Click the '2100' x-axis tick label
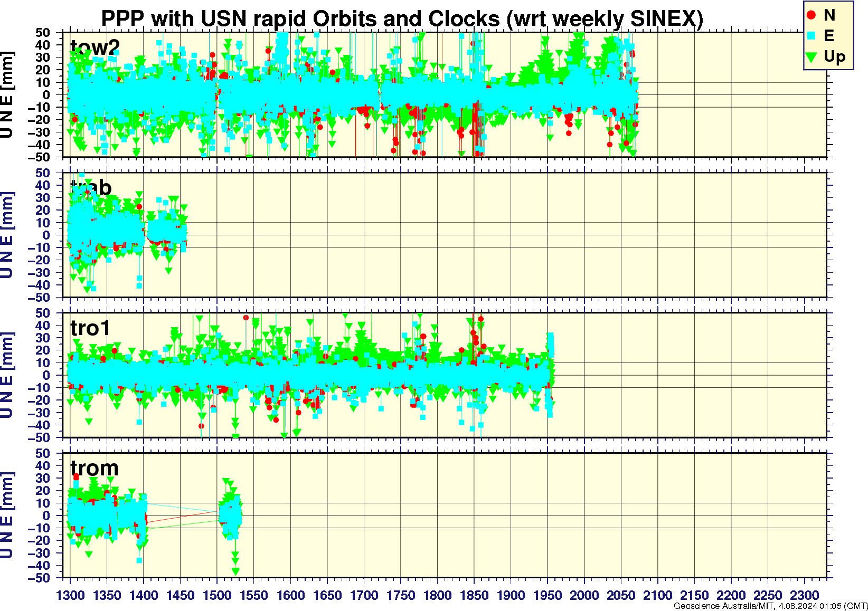Viewport: 868px width, 611px height. pyautogui.click(x=657, y=595)
